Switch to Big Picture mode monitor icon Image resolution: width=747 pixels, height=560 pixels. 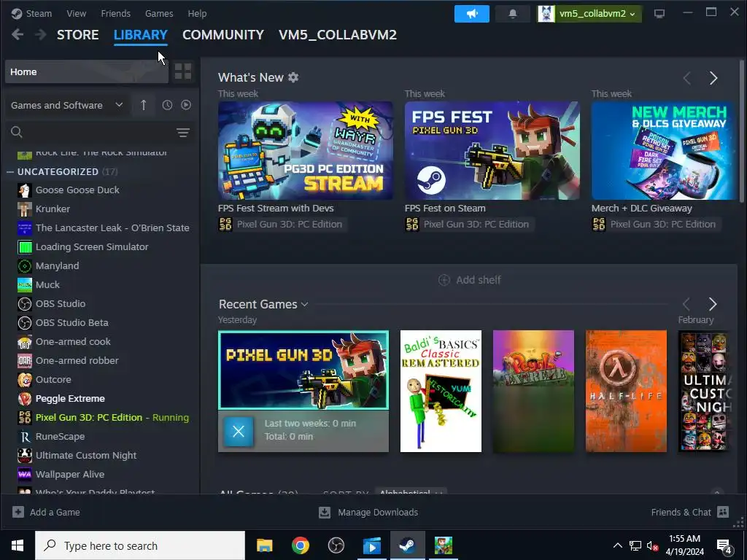tap(659, 13)
